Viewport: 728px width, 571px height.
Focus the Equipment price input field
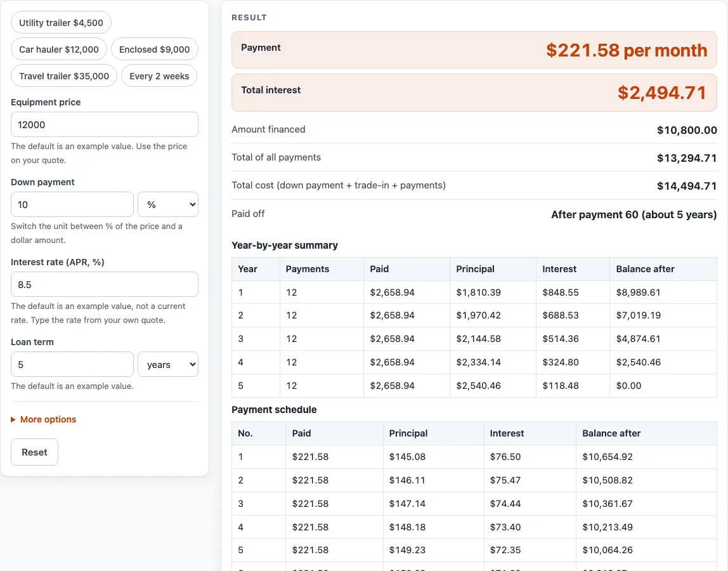[x=105, y=124]
